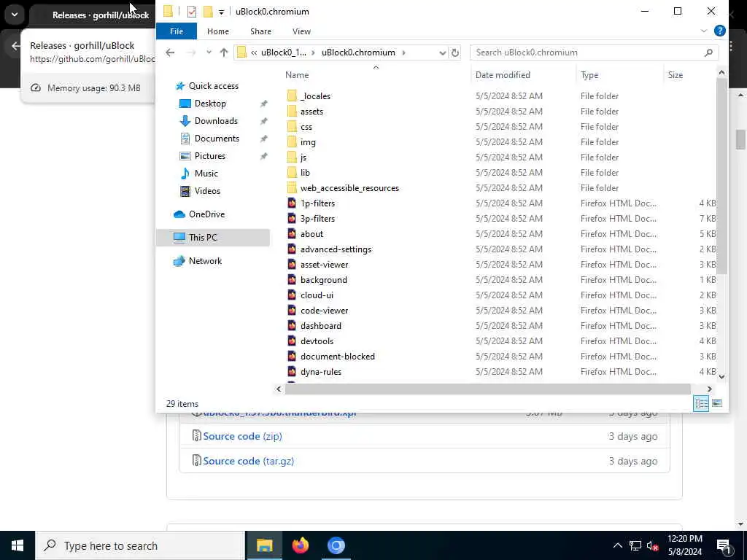Go back in File Explorer

point(170,52)
